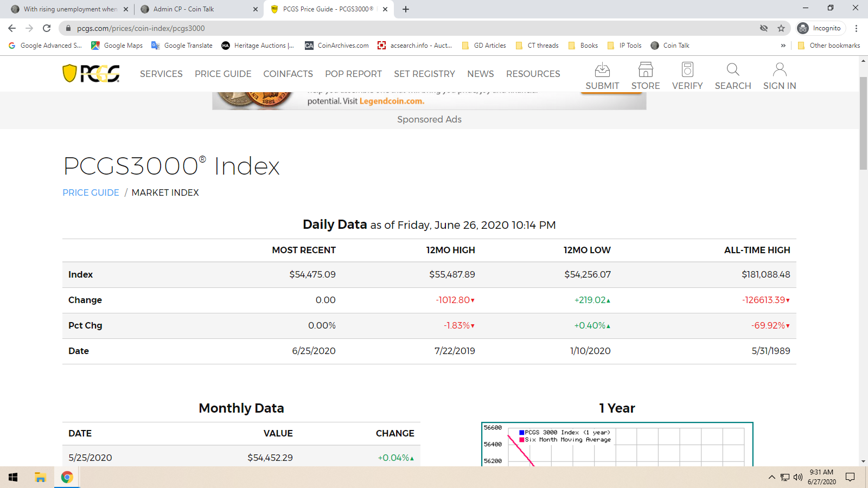Select the 12MO low value $54,256.07
This screenshot has width=868, height=488.
(x=588, y=274)
